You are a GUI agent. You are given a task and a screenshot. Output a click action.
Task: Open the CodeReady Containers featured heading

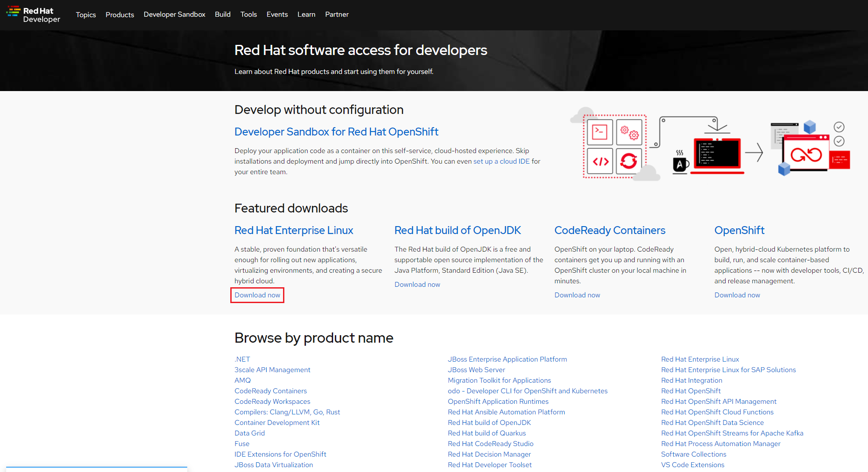pyautogui.click(x=610, y=231)
